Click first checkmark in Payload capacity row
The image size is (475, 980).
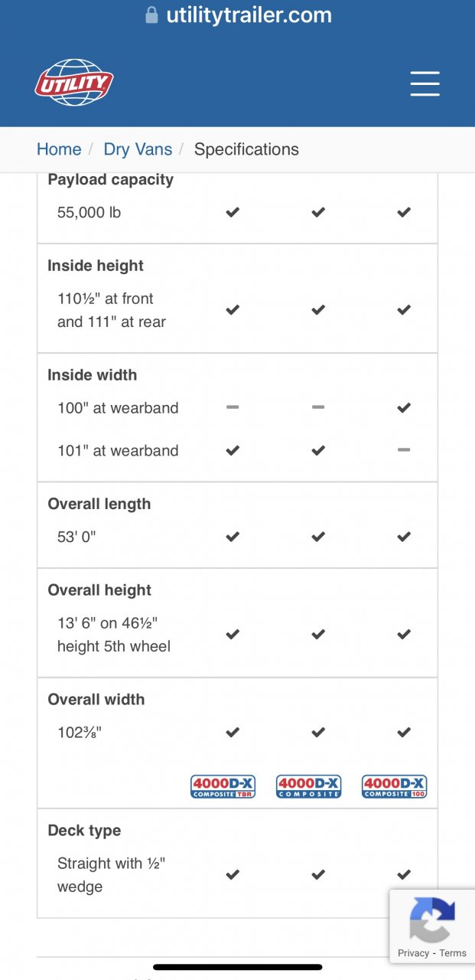[x=233, y=212]
